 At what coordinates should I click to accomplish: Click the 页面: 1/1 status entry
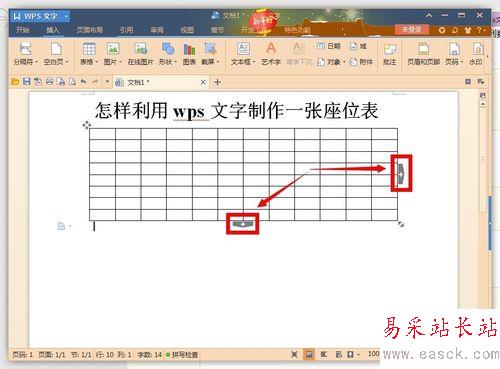tap(52, 355)
